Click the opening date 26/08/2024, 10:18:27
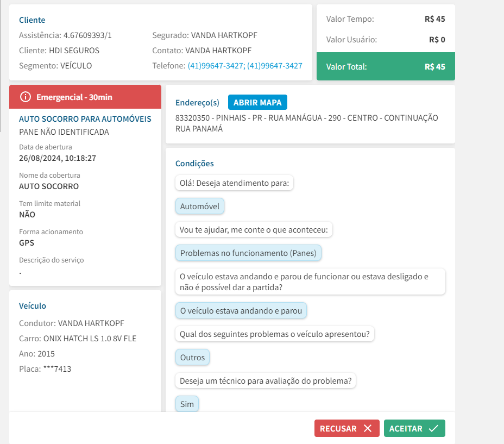The height and width of the screenshot is (444, 504). coord(58,158)
